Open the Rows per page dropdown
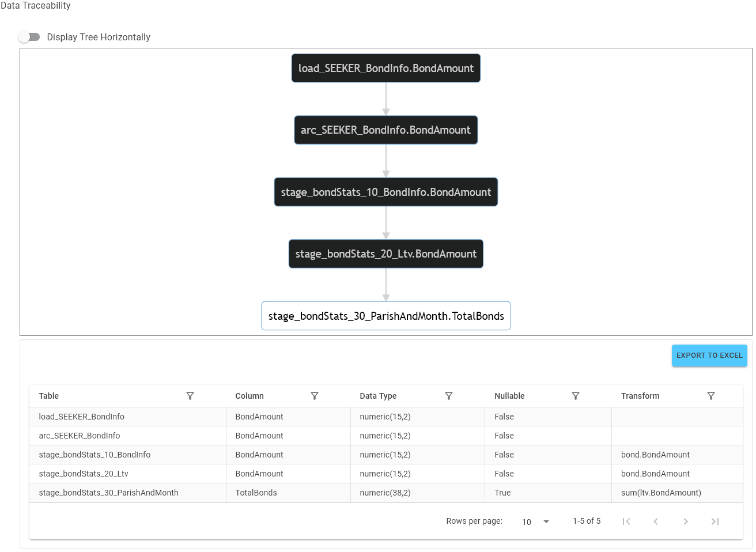Screen dimensions: 756x552 (x=535, y=521)
